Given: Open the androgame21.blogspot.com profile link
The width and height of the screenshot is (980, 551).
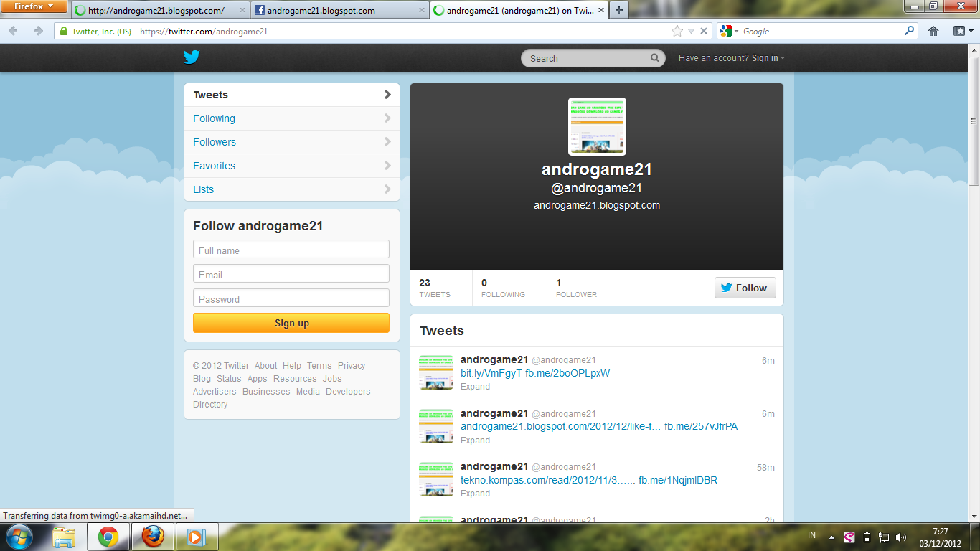Looking at the screenshot, I should 597,205.
